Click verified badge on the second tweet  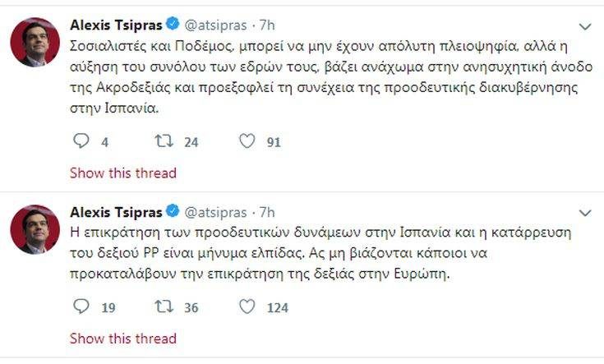[173, 212]
